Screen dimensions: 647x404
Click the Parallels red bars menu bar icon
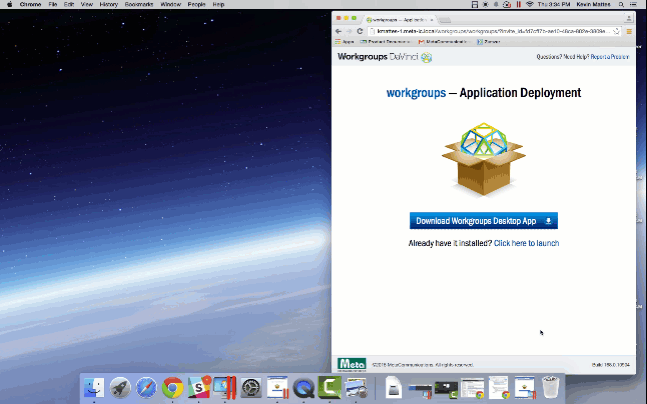click(518, 4)
